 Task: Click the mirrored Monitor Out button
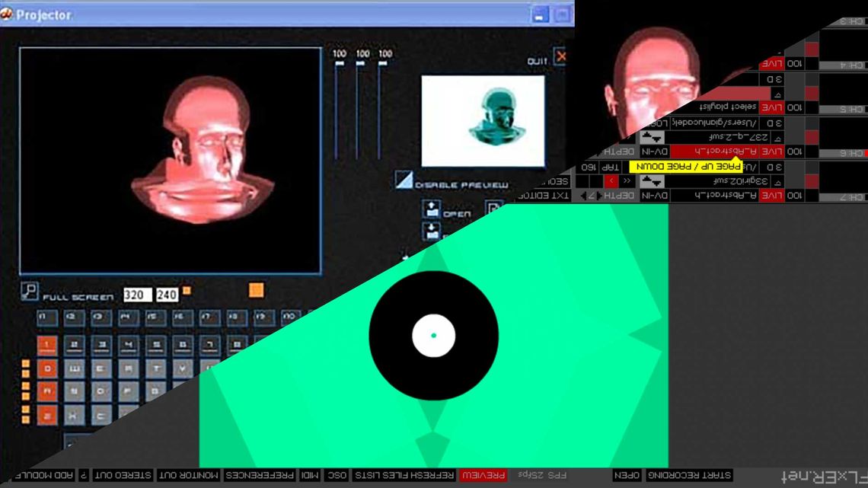pos(189,475)
